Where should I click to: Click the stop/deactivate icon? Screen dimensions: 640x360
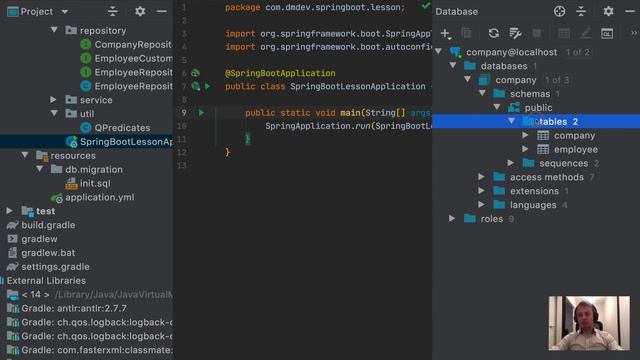pyautogui.click(x=537, y=33)
